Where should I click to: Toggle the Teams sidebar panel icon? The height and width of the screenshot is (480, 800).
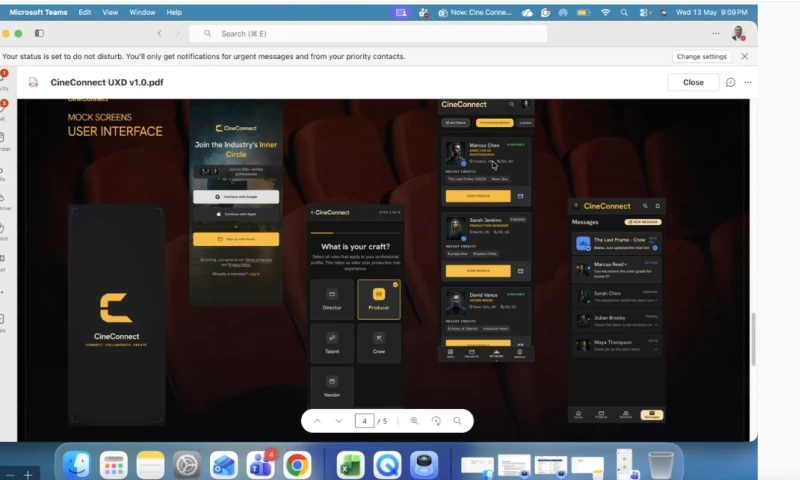39,33
